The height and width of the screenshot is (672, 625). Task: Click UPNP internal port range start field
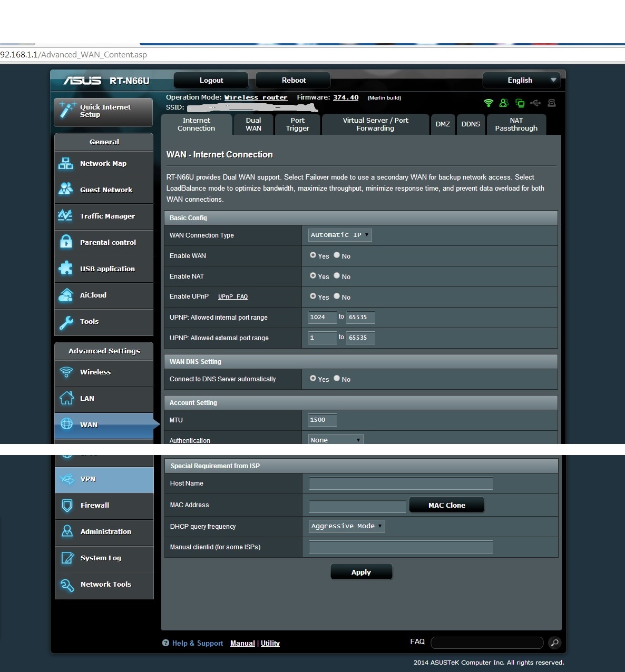[323, 317]
